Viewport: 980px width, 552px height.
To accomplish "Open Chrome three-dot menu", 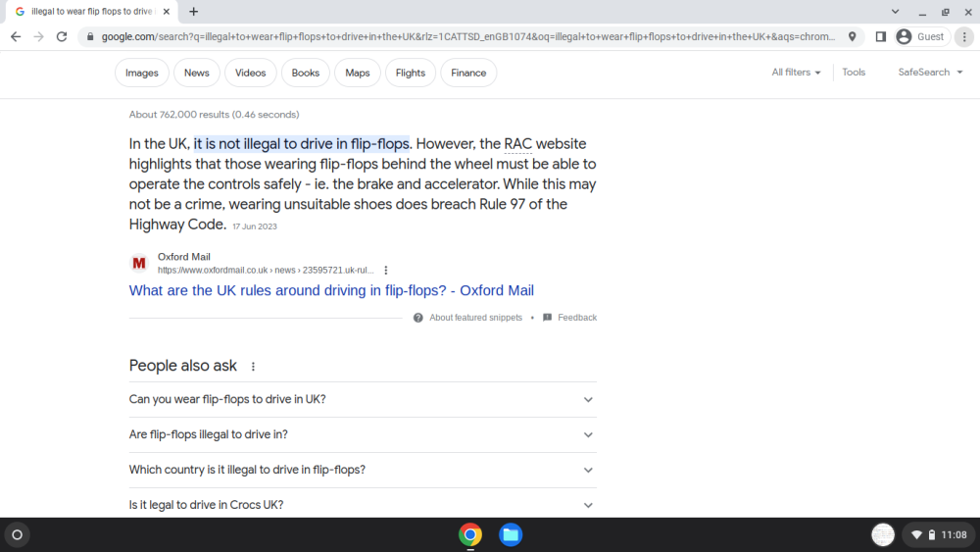I will tap(964, 37).
